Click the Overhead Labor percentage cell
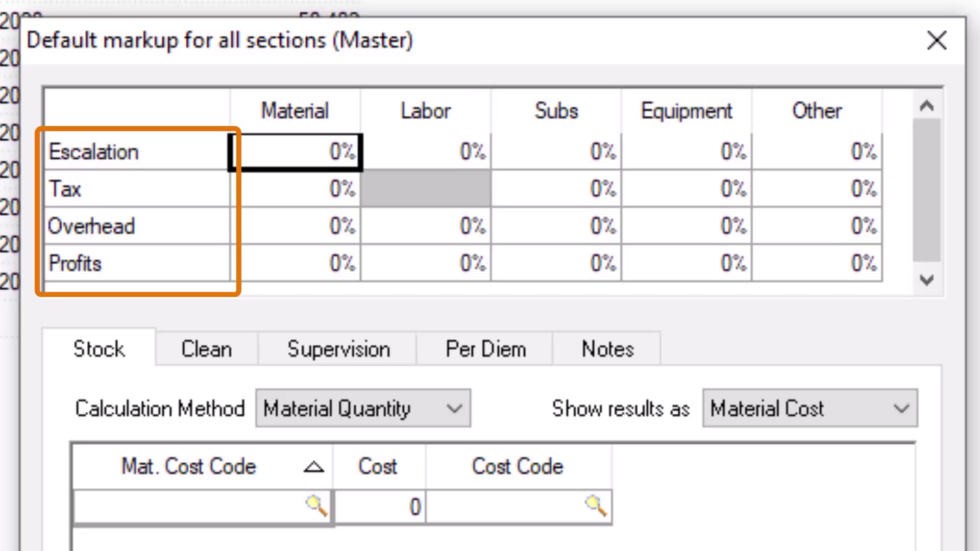Viewport: 980px width, 551px height. [426, 226]
